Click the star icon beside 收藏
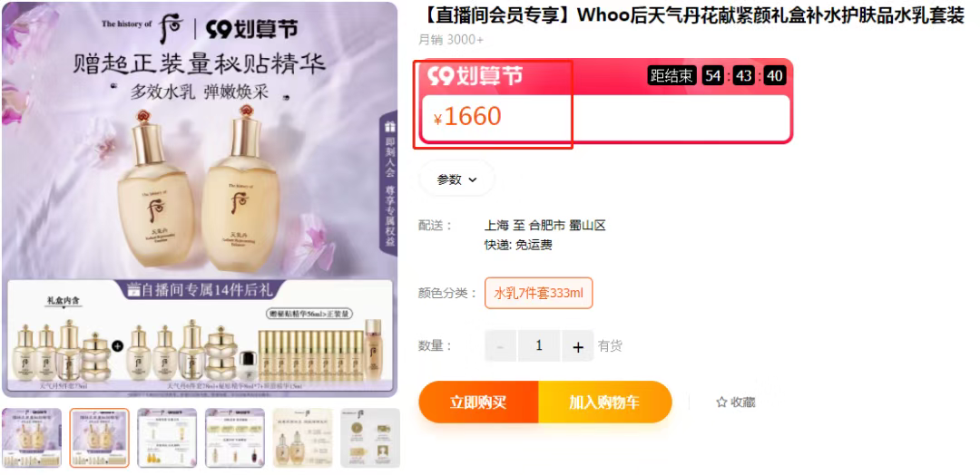The height and width of the screenshot is (475, 980). [x=721, y=402]
